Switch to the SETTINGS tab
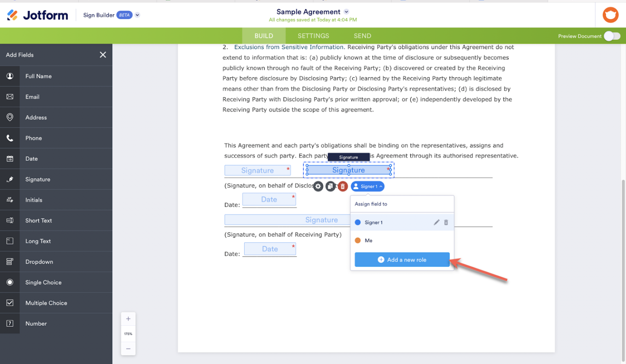626x364 pixels. pos(313,35)
